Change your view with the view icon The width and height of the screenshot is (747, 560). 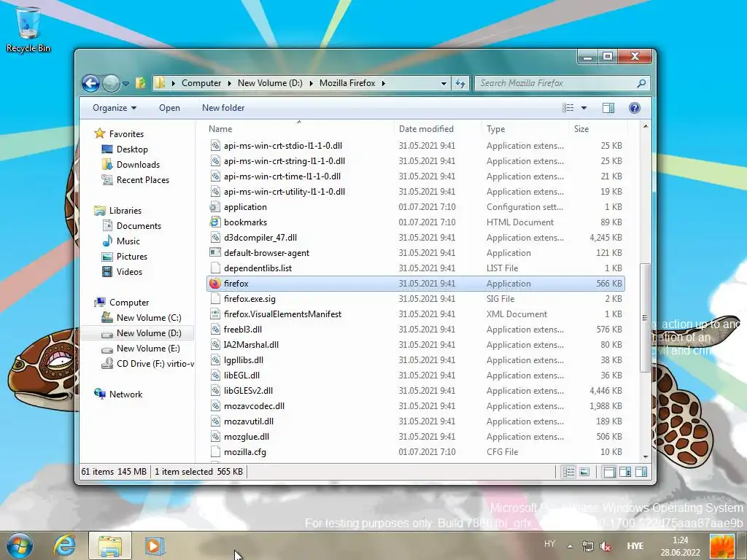pyautogui.click(x=568, y=108)
